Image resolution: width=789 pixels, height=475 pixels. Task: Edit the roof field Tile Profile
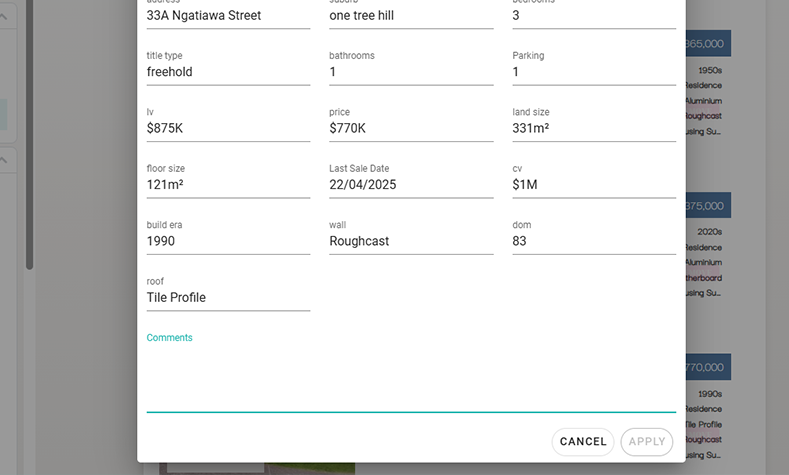point(228,298)
